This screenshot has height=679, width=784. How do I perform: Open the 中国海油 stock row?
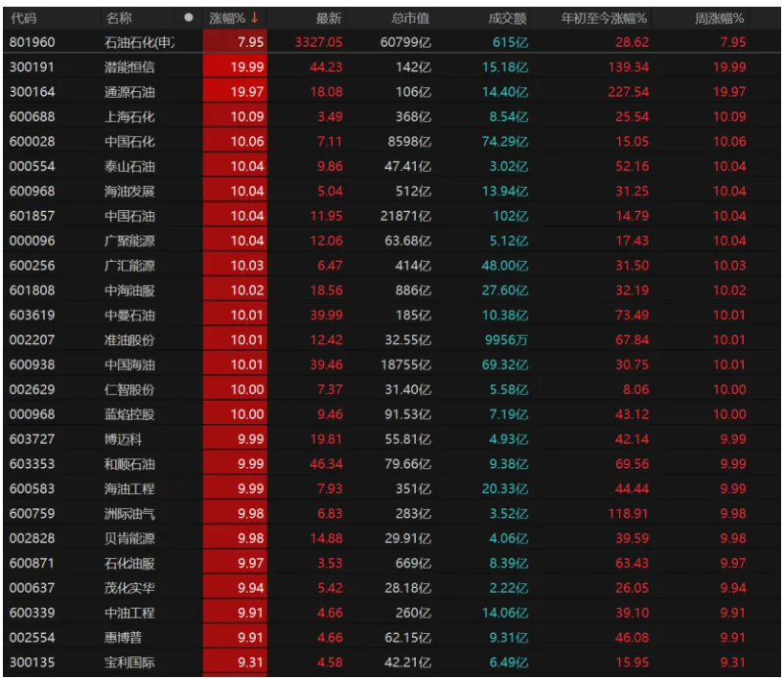pos(129,364)
